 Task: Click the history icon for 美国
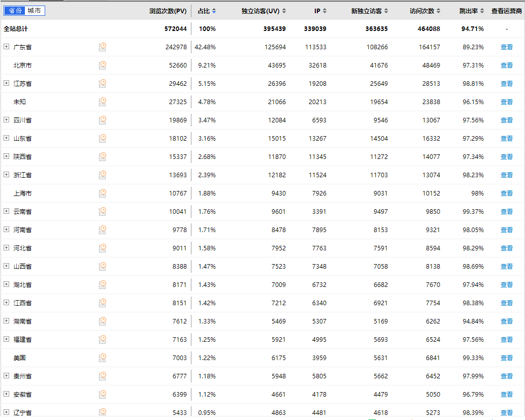coord(103,358)
